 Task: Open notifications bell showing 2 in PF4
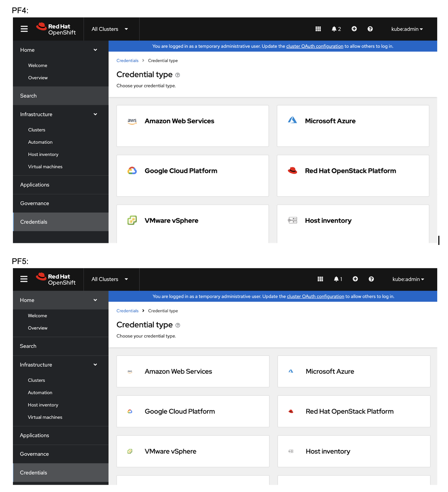[x=336, y=29]
